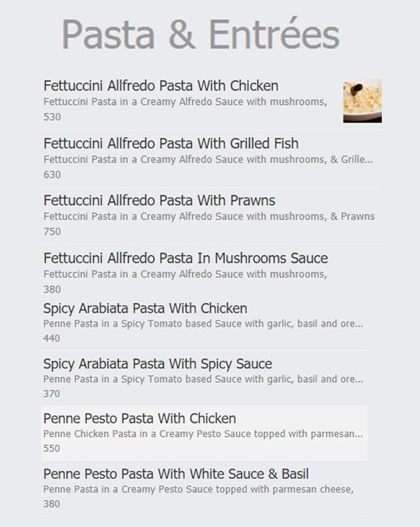420x527 pixels.
Task: Select Fettuccini Allfredo Pasta With Grilled Fish
Action: 171,143
